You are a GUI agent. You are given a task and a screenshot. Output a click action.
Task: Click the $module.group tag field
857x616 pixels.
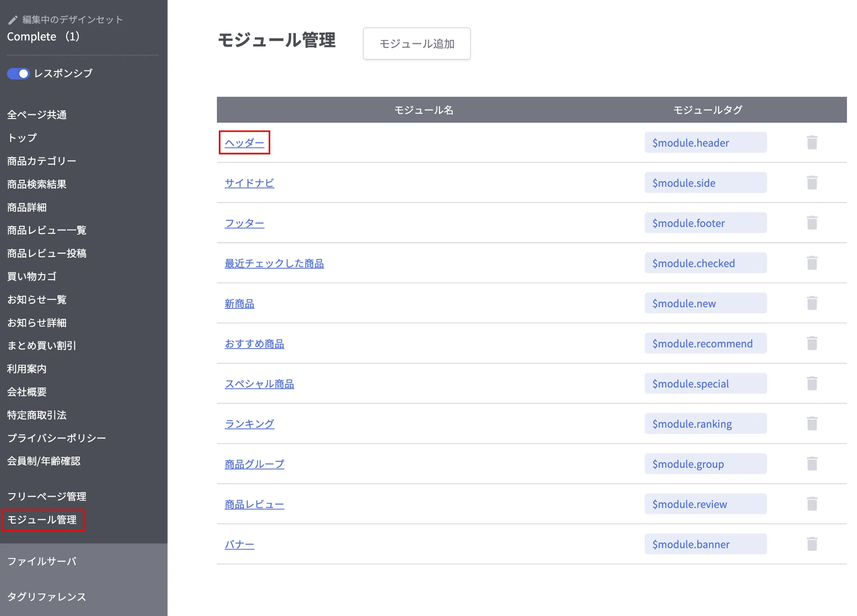coord(706,464)
